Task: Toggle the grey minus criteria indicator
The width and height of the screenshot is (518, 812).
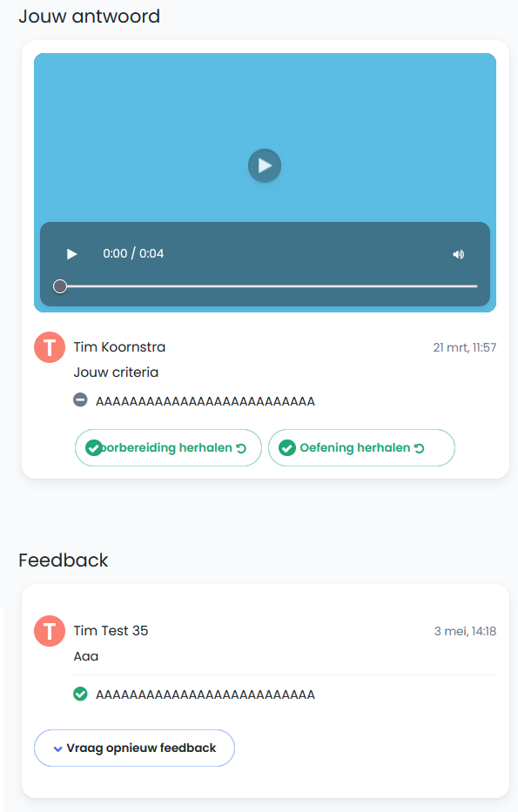Action: point(80,400)
